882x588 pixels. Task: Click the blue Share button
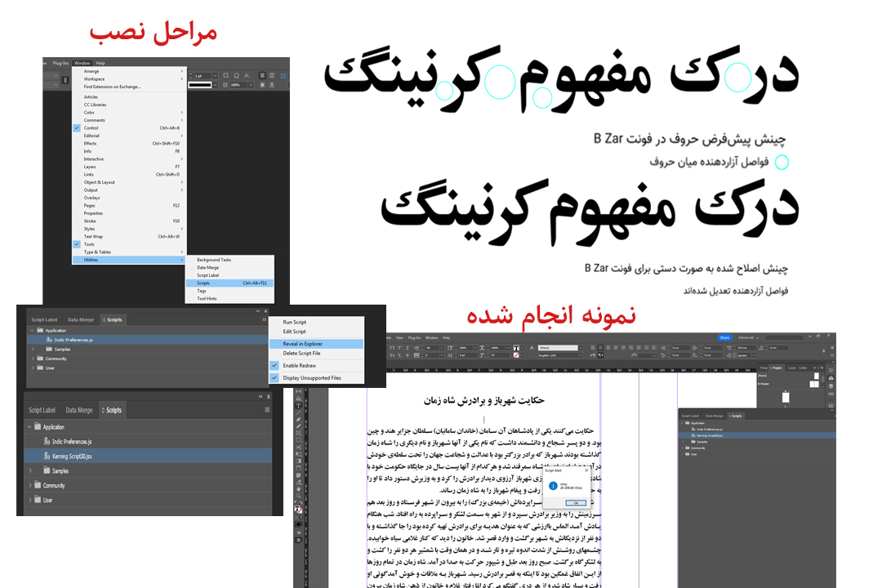(x=725, y=337)
